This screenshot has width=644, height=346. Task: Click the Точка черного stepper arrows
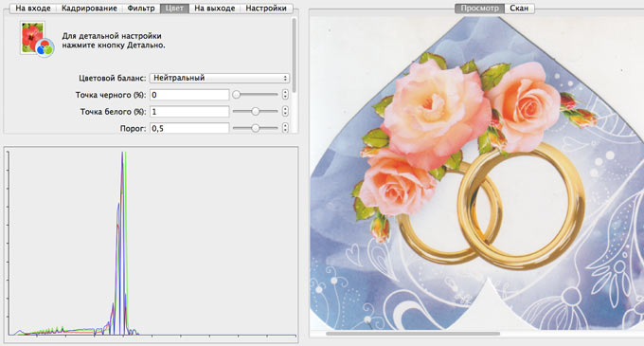point(285,95)
